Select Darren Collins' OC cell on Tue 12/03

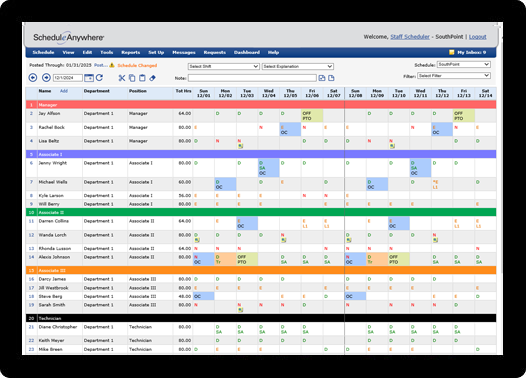click(x=247, y=223)
